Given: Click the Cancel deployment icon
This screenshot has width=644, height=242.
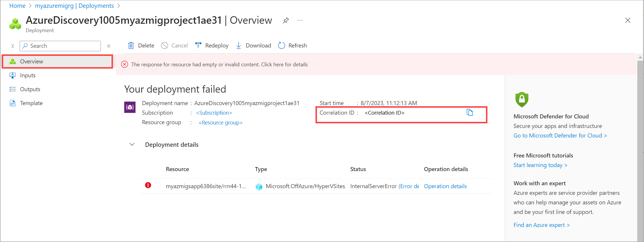Looking at the screenshot, I should coord(165,45).
